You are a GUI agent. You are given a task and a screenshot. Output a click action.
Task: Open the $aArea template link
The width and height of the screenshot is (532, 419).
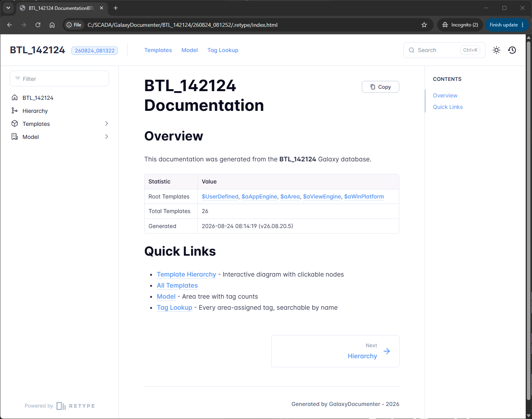tap(290, 196)
